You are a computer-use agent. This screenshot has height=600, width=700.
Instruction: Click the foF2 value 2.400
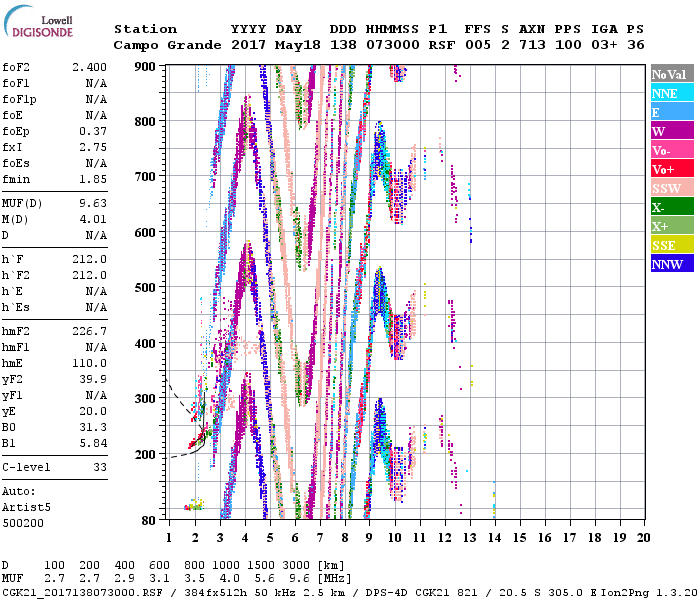(x=89, y=67)
